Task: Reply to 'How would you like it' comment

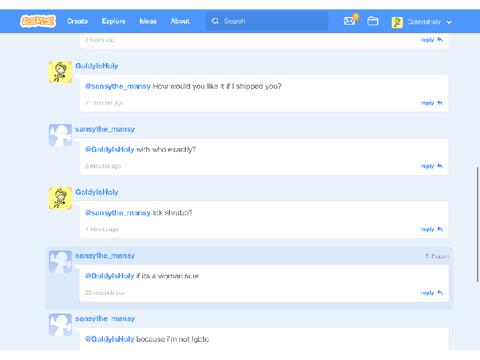Action: tap(432, 103)
